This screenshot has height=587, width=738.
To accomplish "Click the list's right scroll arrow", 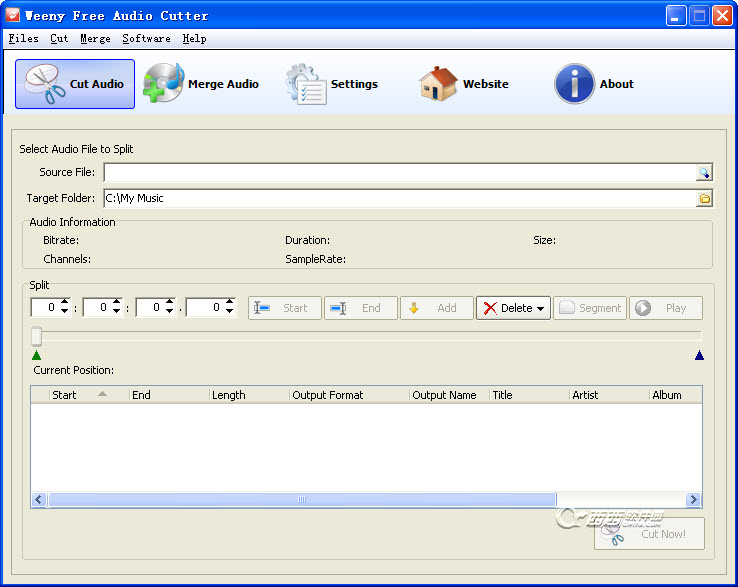I will coord(693,499).
